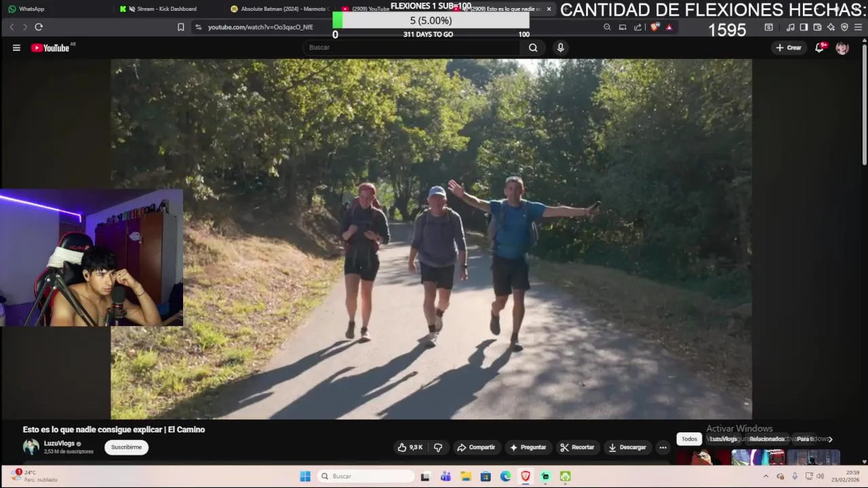Viewport: 868px width, 488px height.
Task: Start a search with the magnifier button
Action: coord(533,47)
